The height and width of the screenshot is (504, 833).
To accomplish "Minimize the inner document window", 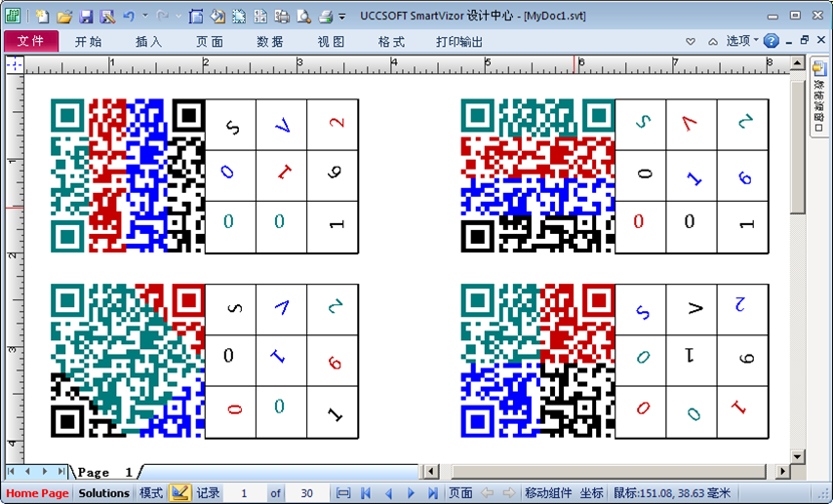I will tap(789, 41).
